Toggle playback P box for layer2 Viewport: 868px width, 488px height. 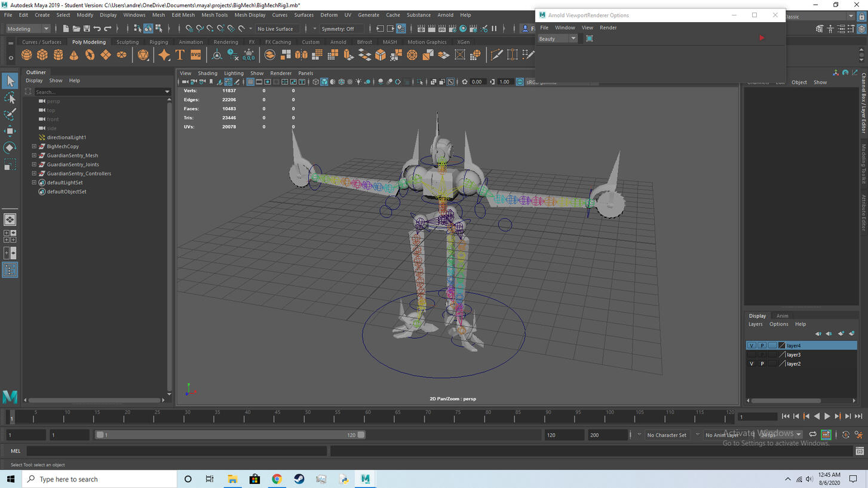click(x=762, y=364)
